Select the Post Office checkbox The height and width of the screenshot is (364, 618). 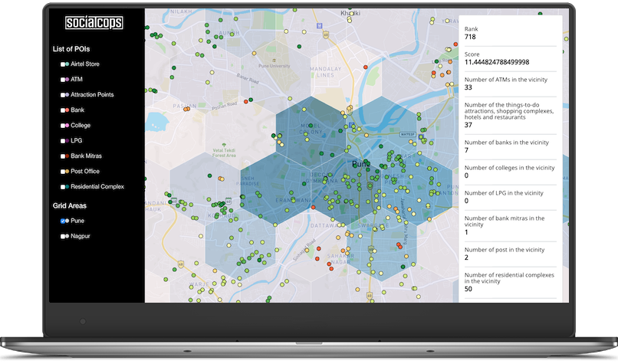point(62,172)
